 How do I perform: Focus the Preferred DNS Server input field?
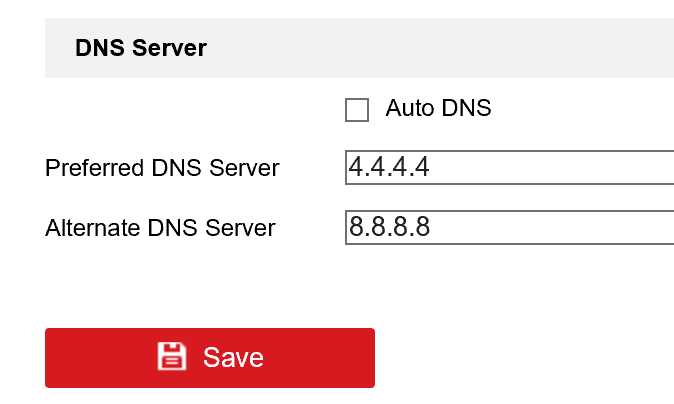point(510,167)
